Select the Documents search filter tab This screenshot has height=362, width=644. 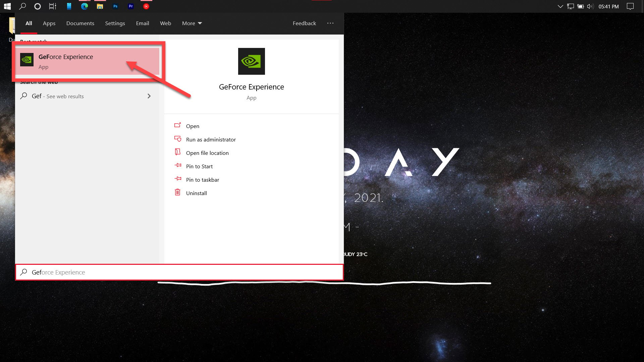pos(79,23)
